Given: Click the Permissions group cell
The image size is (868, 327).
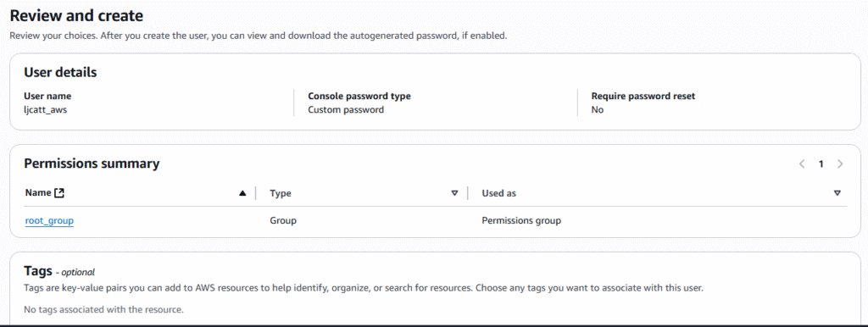Looking at the screenshot, I should tap(521, 221).
